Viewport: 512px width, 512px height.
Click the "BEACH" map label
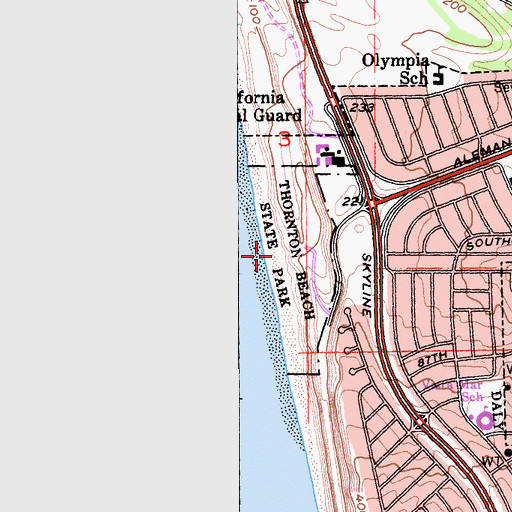click(305, 295)
